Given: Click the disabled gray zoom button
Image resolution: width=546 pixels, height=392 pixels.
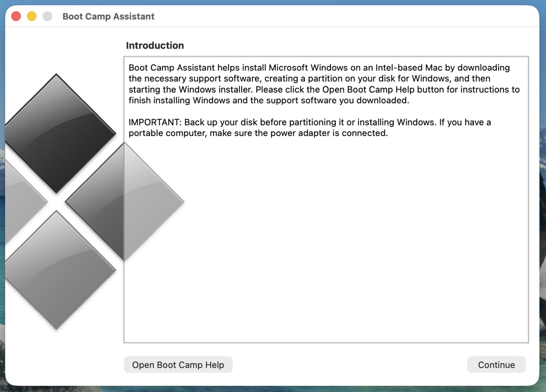Looking at the screenshot, I should 47,17.
